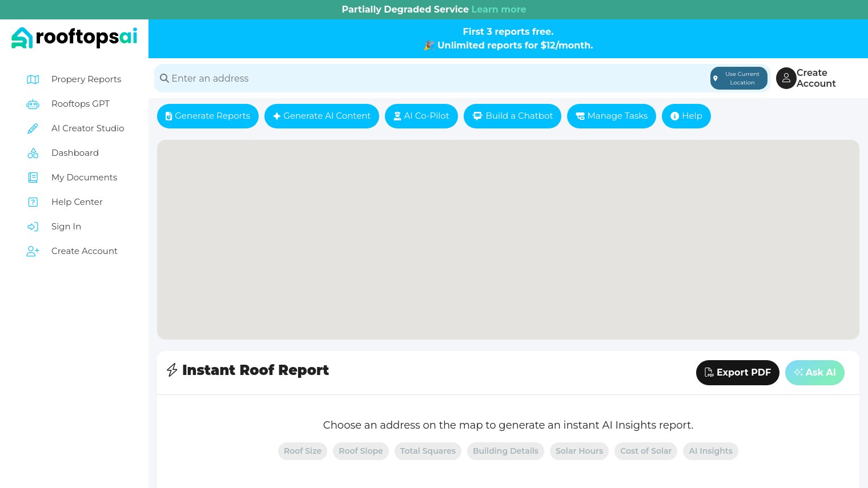Open the Learn more link
This screenshot has height=488, width=868.
tap(499, 9)
